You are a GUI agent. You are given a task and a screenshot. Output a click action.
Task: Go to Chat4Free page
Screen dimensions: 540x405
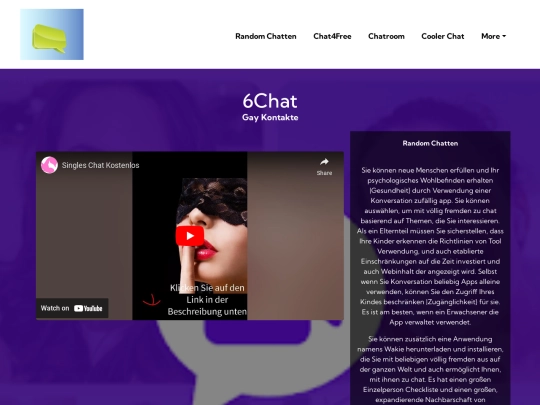coord(332,36)
